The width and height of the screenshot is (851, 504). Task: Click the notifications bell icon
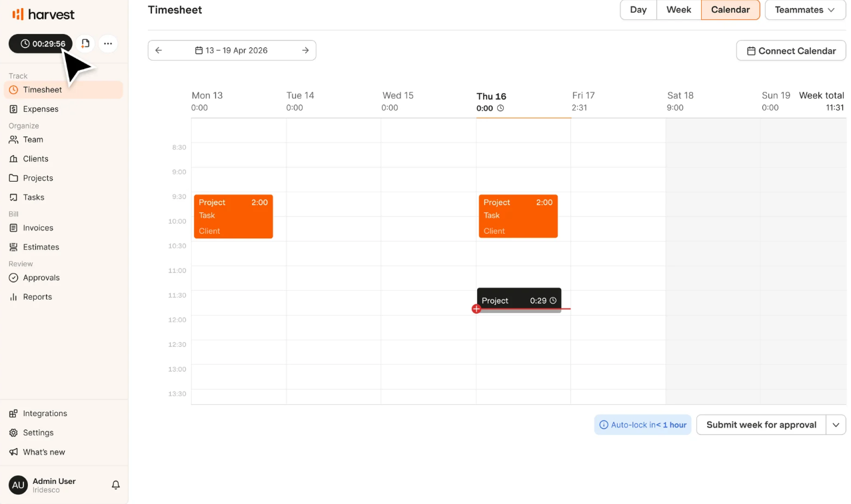click(x=116, y=485)
